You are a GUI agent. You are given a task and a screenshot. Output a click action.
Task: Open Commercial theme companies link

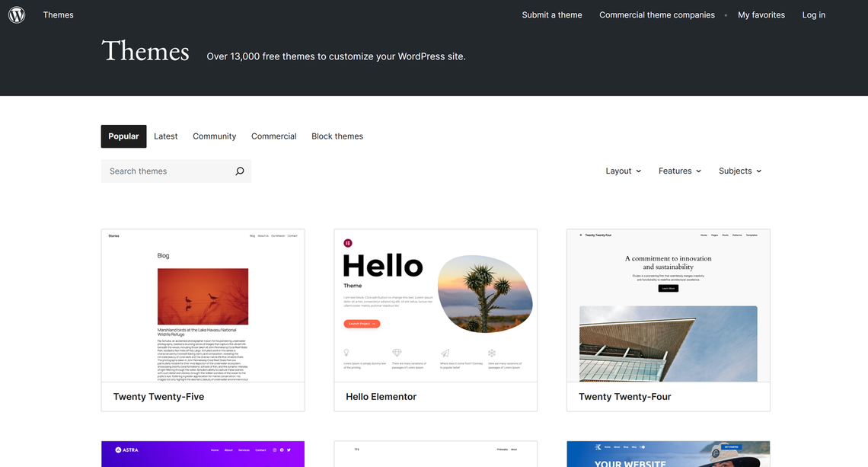click(657, 15)
